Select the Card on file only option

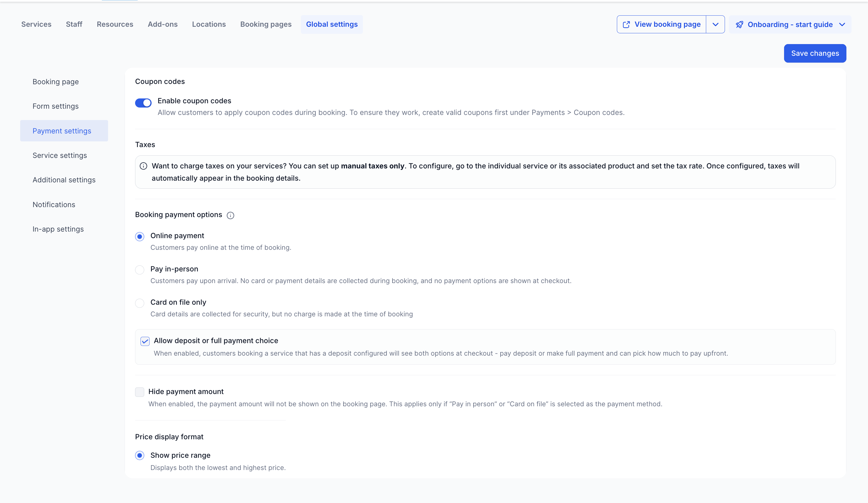click(x=139, y=303)
